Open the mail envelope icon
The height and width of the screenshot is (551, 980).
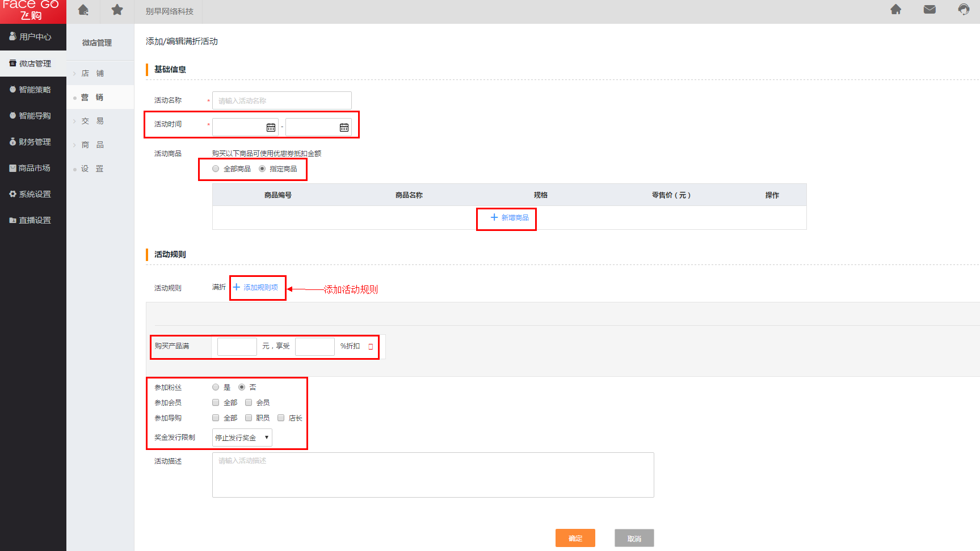click(929, 10)
